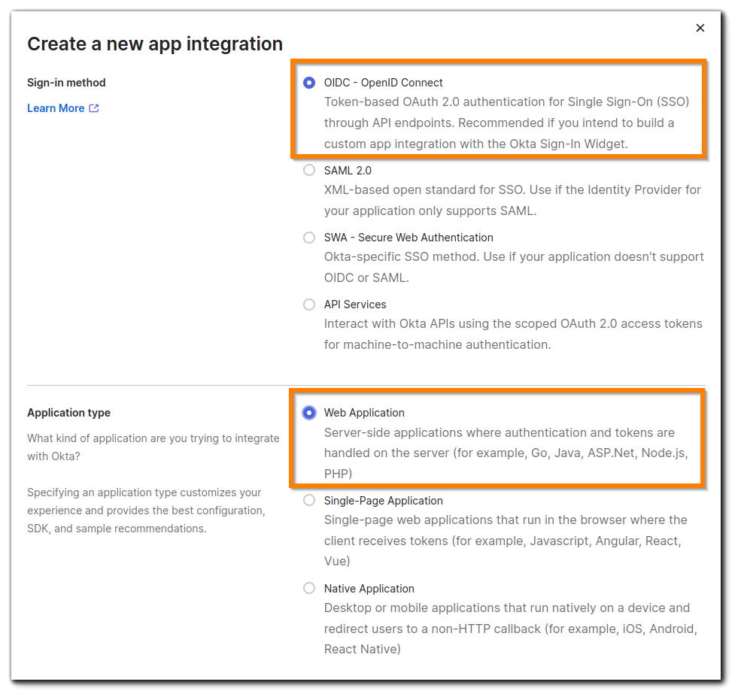Image resolution: width=741 pixels, height=700 pixels.
Task: Click the 'OIDC - OpenID Connect' label text
Action: (x=383, y=83)
